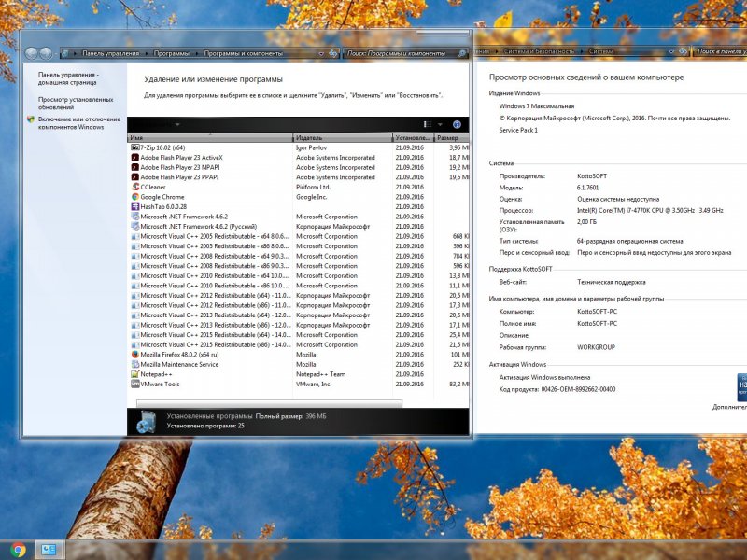
Task: Open Google Chrome from the taskbar
Action: [18, 550]
